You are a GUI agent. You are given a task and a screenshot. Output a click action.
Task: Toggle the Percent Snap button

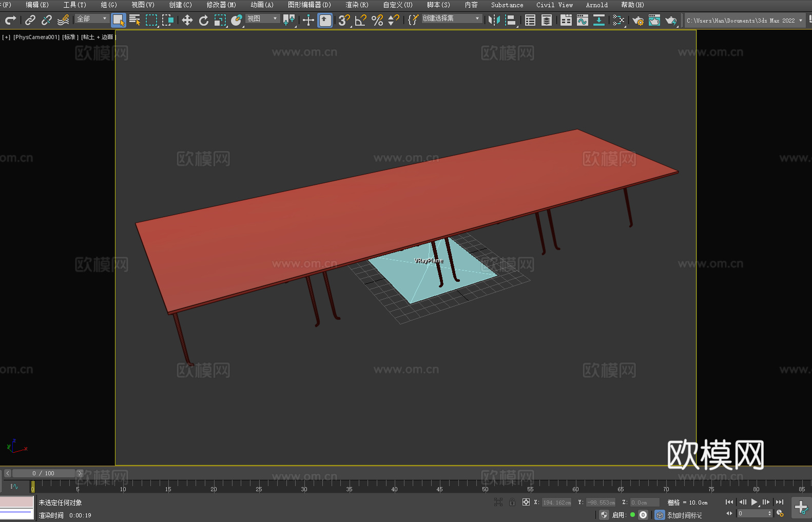coord(377,20)
